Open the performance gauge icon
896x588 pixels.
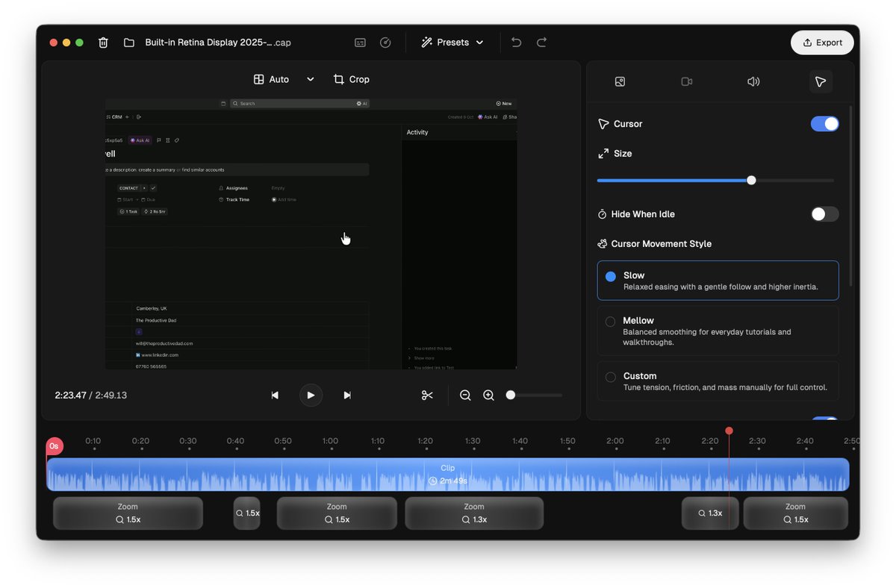(385, 43)
